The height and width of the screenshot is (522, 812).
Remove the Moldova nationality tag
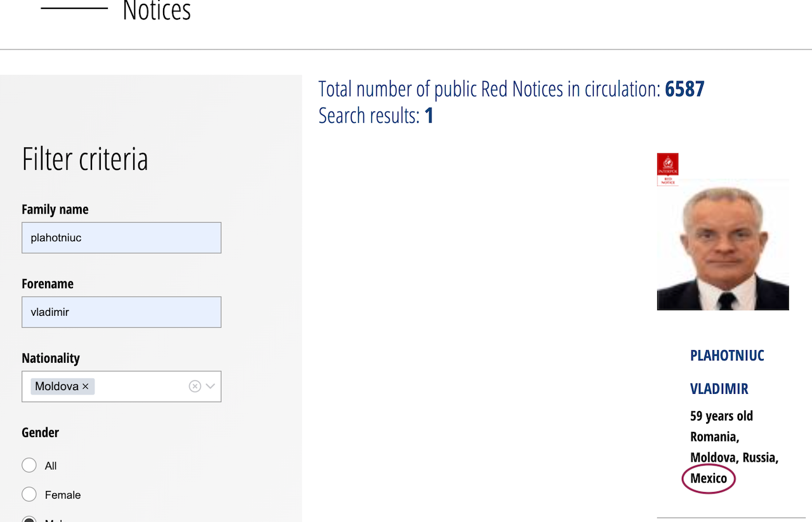click(x=86, y=386)
